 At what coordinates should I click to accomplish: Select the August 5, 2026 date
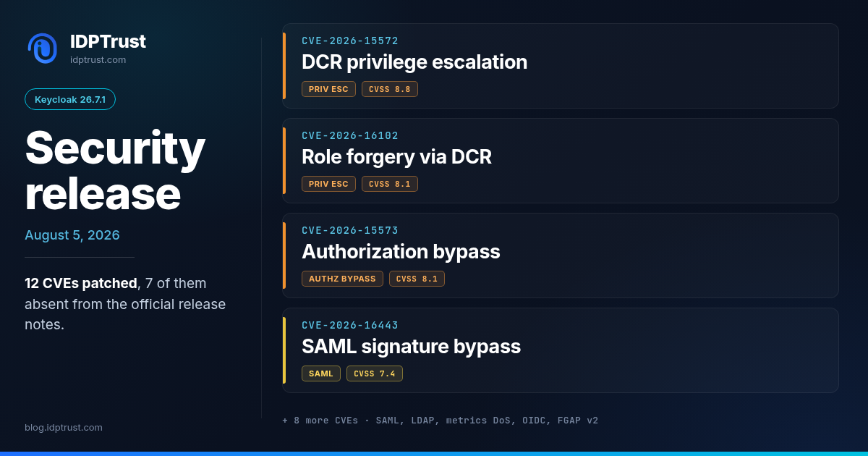tap(72, 235)
